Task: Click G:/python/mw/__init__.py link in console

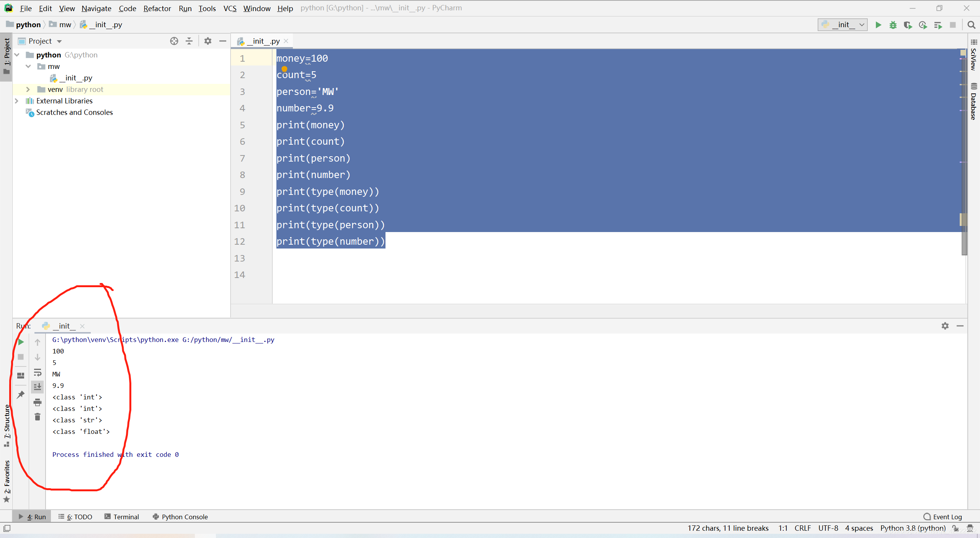Action: click(228, 340)
